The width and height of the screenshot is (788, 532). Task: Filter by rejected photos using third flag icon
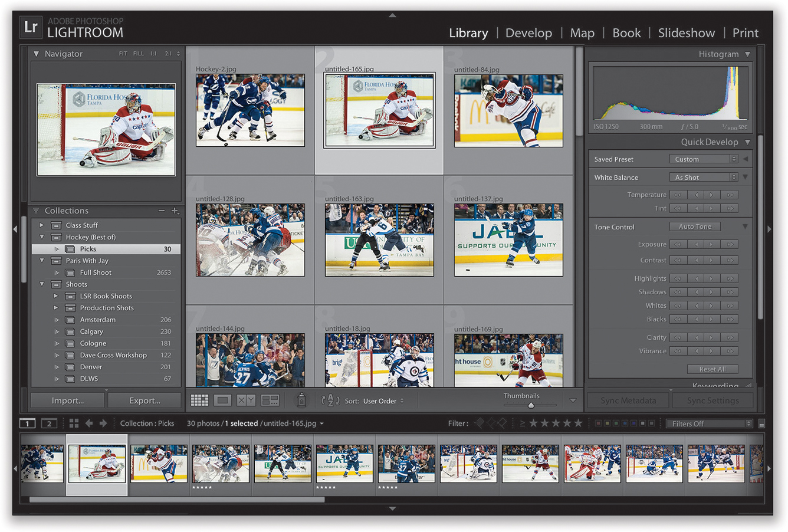pos(502,423)
